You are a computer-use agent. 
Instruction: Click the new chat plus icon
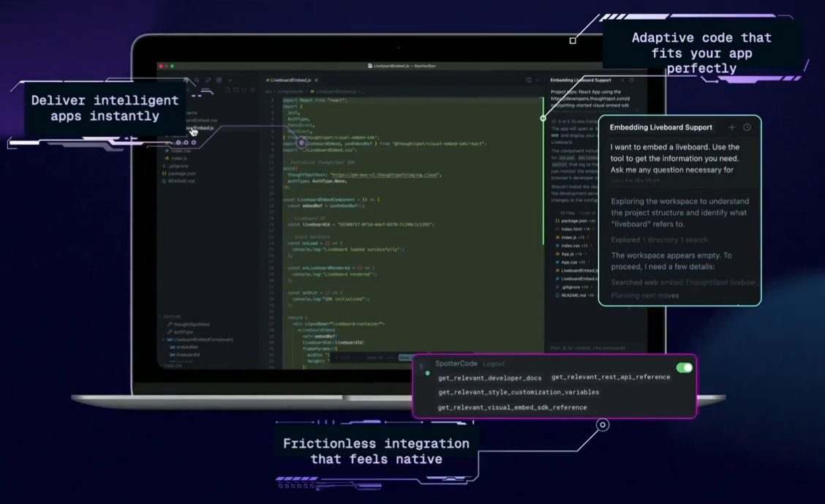coord(731,127)
